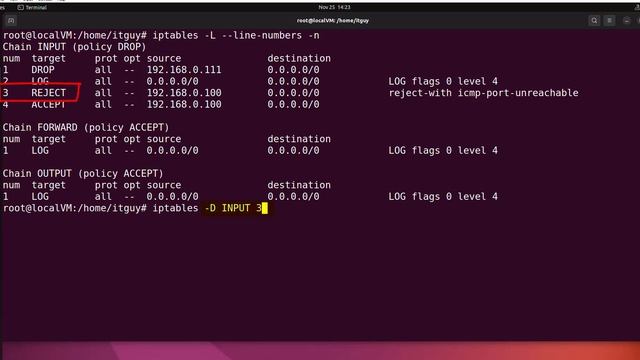Click the LOG target in the FORWARD chain
Viewport: 640px width, 360px height.
click(40, 151)
